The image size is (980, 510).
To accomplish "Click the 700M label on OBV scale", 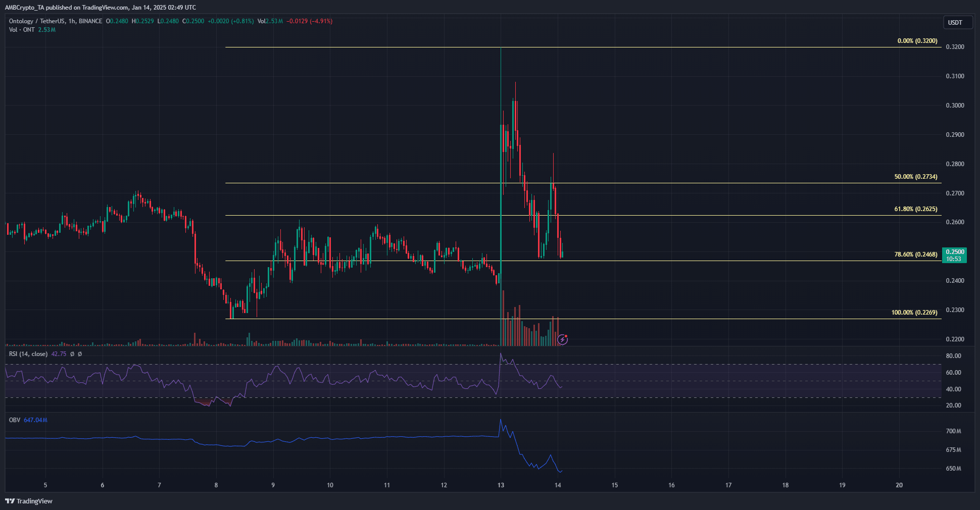I will (x=953, y=431).
